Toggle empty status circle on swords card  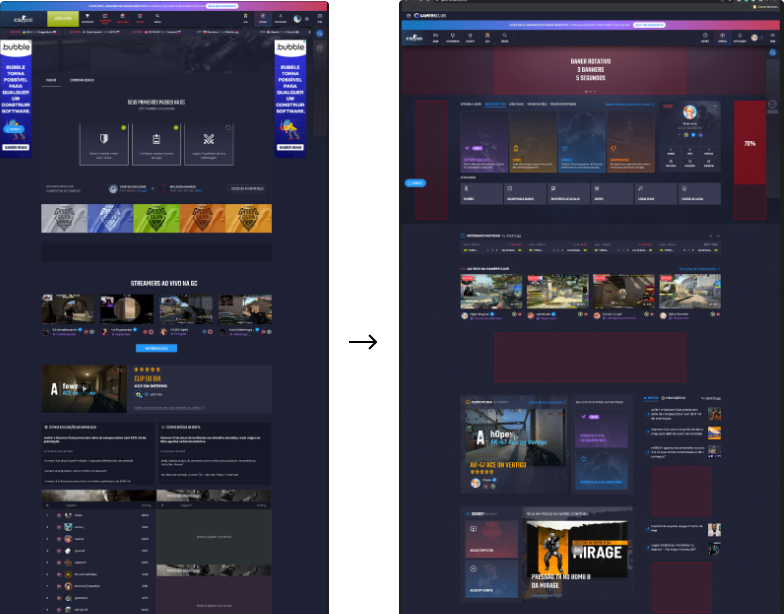tap(228, 128)
